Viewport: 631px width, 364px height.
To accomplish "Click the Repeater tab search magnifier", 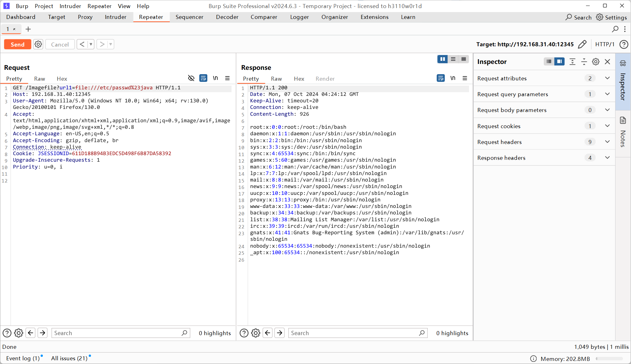I will click(x=615, y=29).
